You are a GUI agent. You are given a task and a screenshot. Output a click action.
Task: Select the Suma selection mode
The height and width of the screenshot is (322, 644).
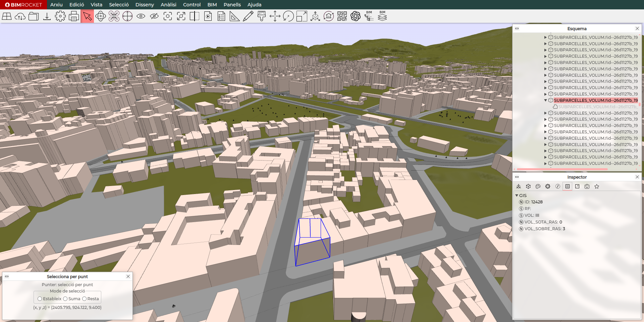[x=65, y=299]
